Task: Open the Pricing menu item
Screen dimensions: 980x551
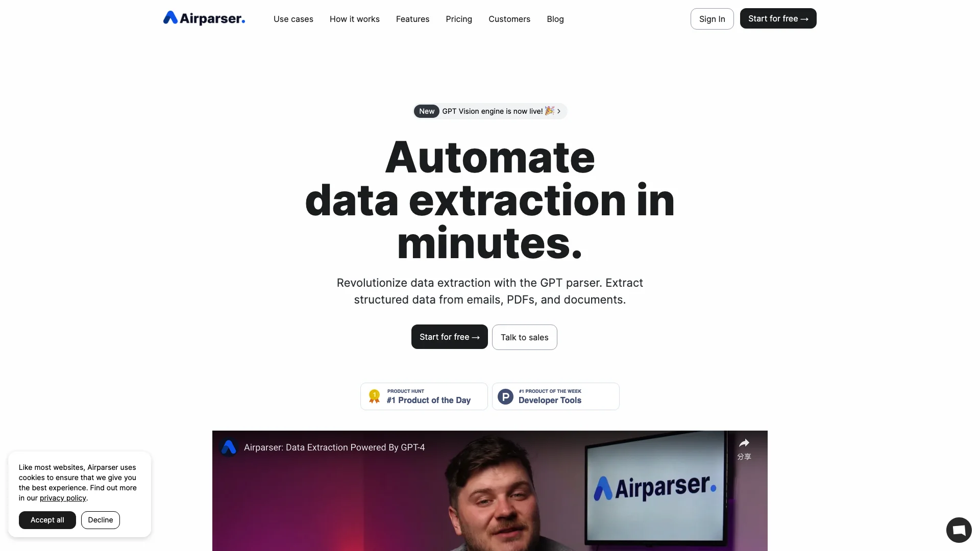Action: (x=458, y=19)
